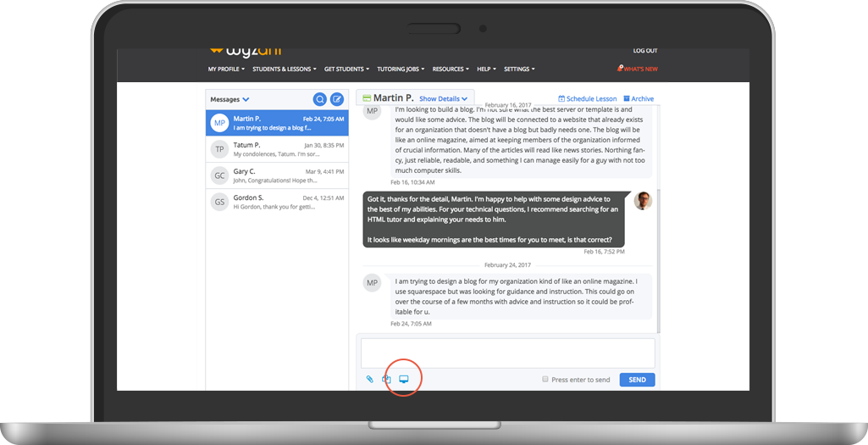Click the share file icon beside paperclip
Viewport: 868px width, 445px height.
point(386,380)
